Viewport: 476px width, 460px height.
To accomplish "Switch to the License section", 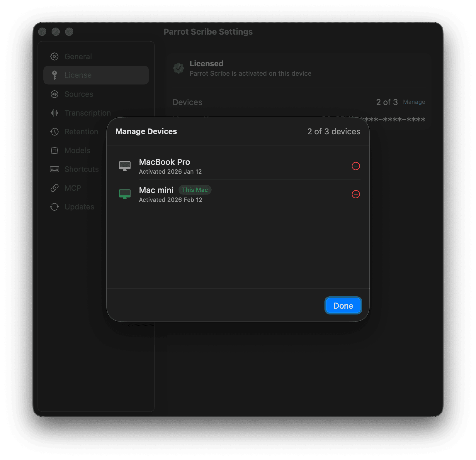I will coord(78,75).
